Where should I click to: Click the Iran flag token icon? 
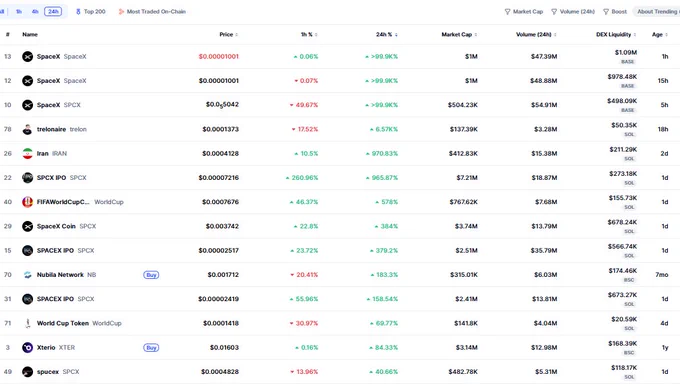[x=27, y=154]
